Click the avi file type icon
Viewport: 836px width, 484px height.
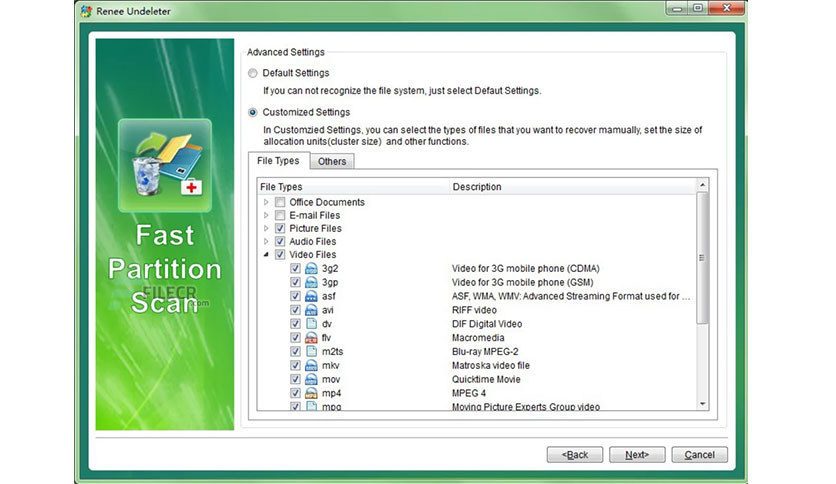pyautogui.click(x=311, y=310)
